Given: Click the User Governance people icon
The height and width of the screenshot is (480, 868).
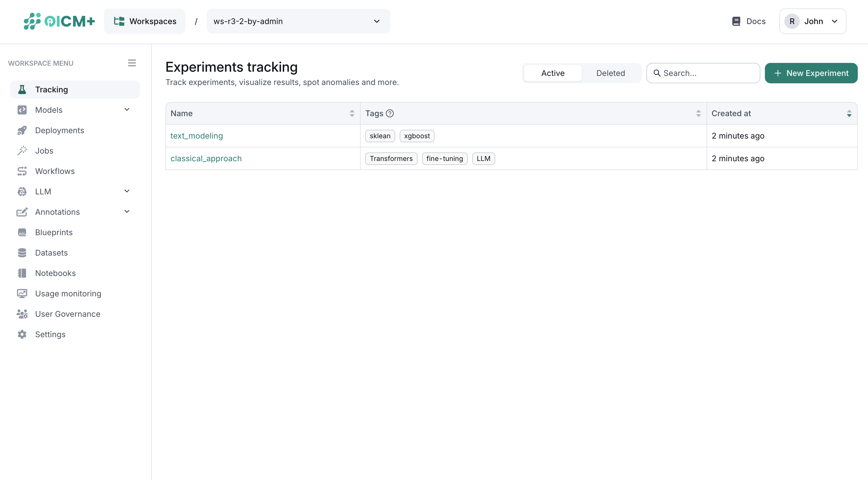Looking at the screenshot, I should point(22,314).
